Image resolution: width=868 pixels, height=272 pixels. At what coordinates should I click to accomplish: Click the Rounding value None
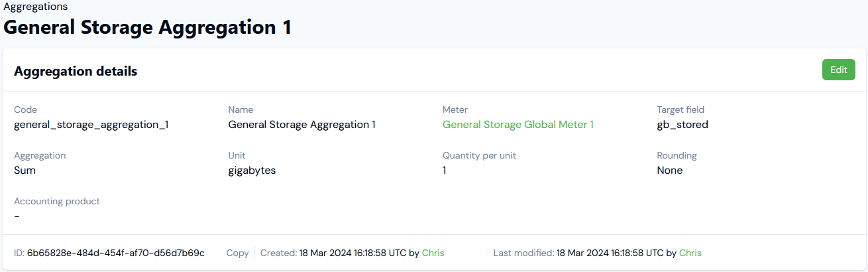pos(670,170)
